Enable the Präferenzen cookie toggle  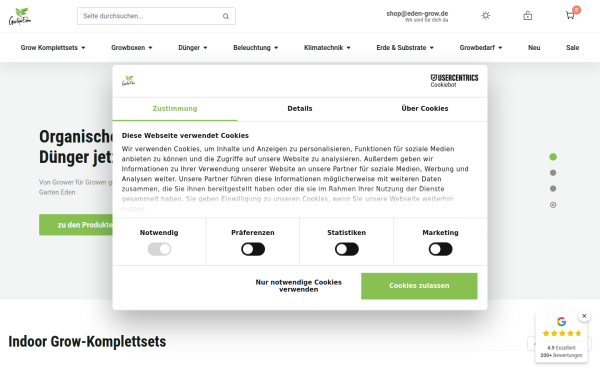pyautogui.click(x=253, y=249)
